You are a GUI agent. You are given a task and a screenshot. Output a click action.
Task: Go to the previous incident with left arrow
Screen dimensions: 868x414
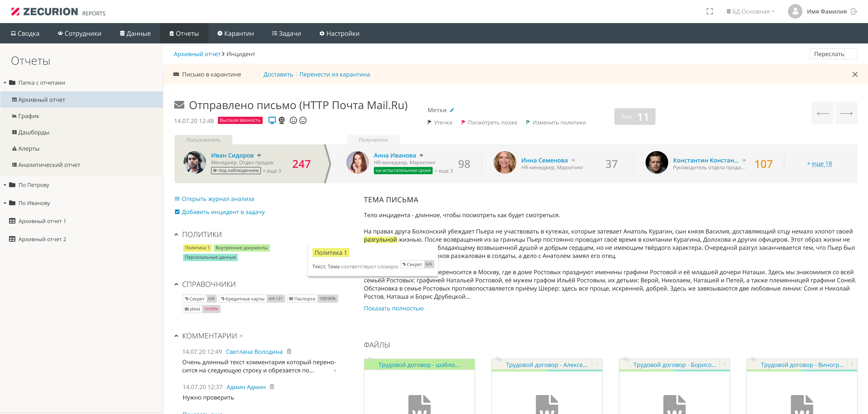pos(823,113)
